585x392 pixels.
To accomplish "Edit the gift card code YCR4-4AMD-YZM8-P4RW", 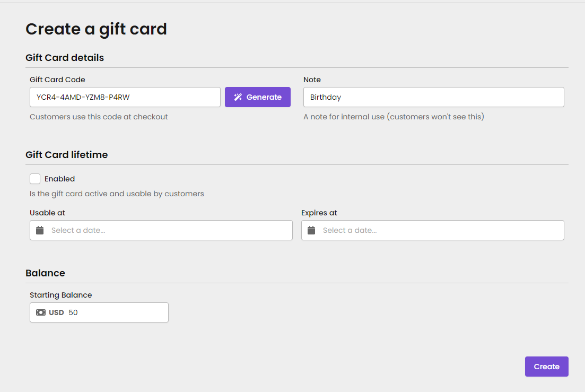I will point(125,97).
